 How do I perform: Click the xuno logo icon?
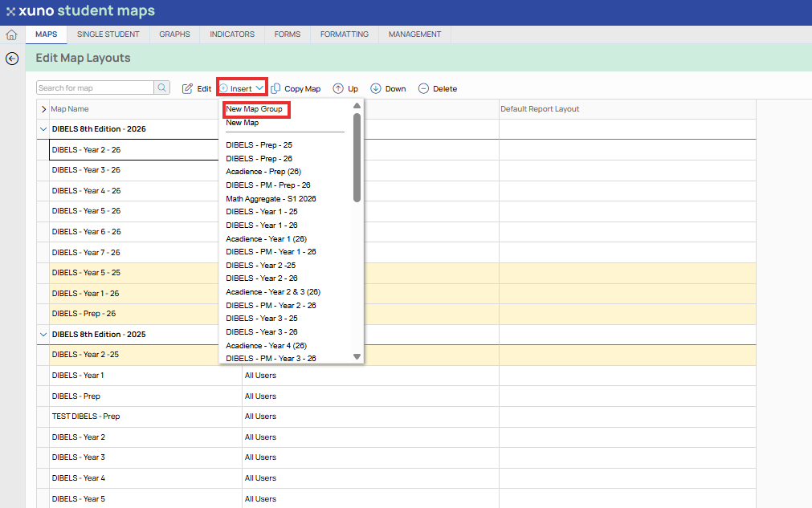point(10,11)
